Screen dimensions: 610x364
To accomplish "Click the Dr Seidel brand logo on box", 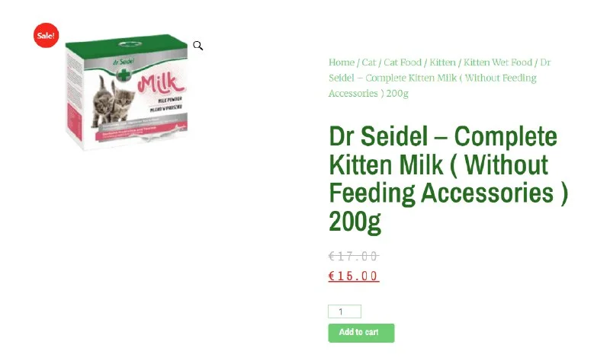I will tap(124, 62).
